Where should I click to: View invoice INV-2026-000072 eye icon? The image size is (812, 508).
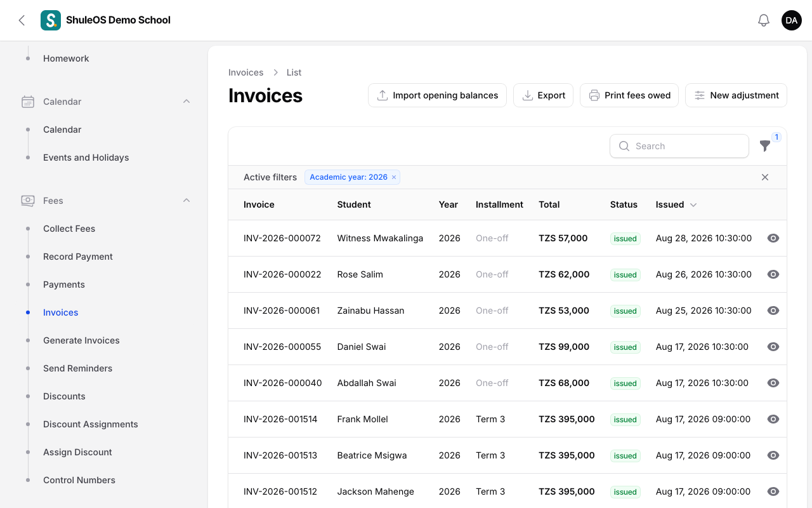tap(773, 238)
